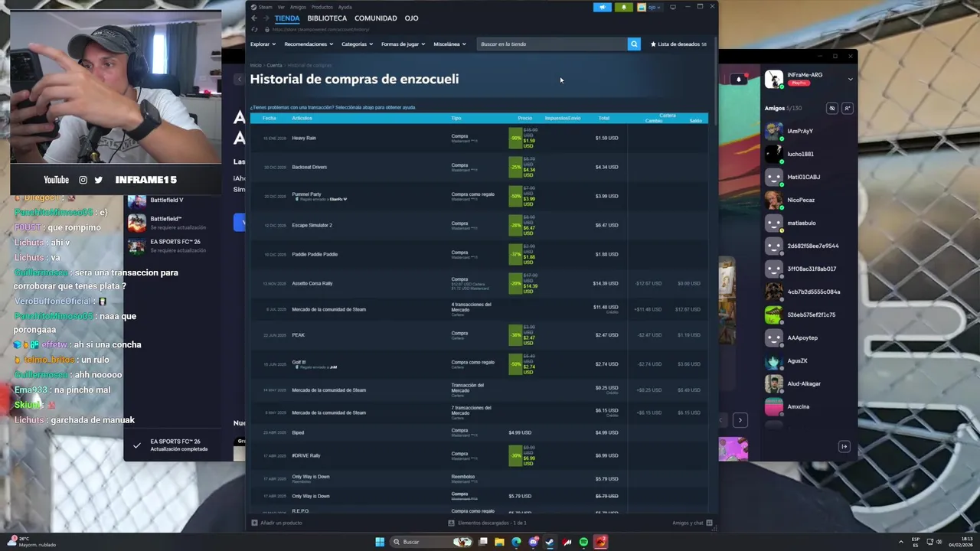The width and height of the screenshot is (980, 551).
Task: Open the Steam menu
Action: pos(265,7)
